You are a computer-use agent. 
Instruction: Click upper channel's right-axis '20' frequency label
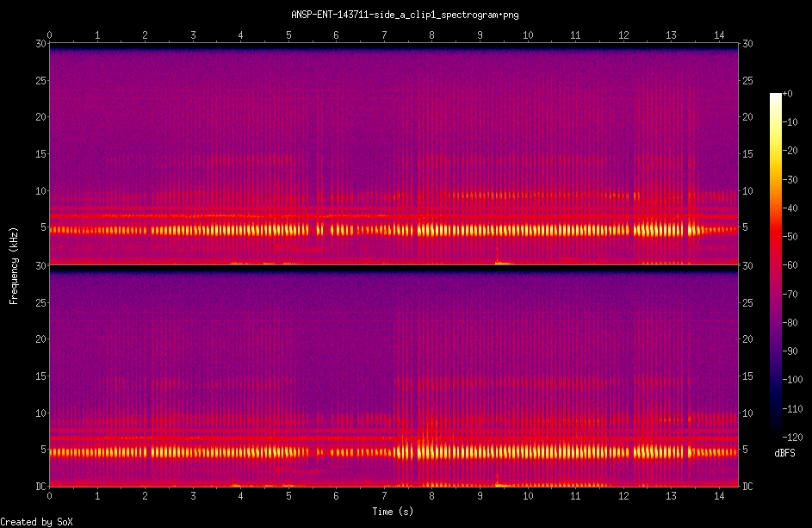747,117
